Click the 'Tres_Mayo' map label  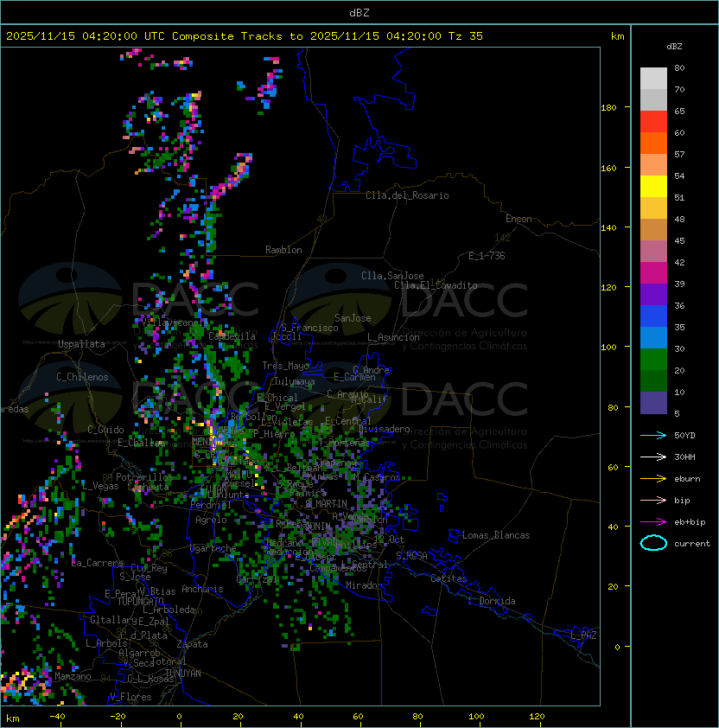(x=285, y=366)
